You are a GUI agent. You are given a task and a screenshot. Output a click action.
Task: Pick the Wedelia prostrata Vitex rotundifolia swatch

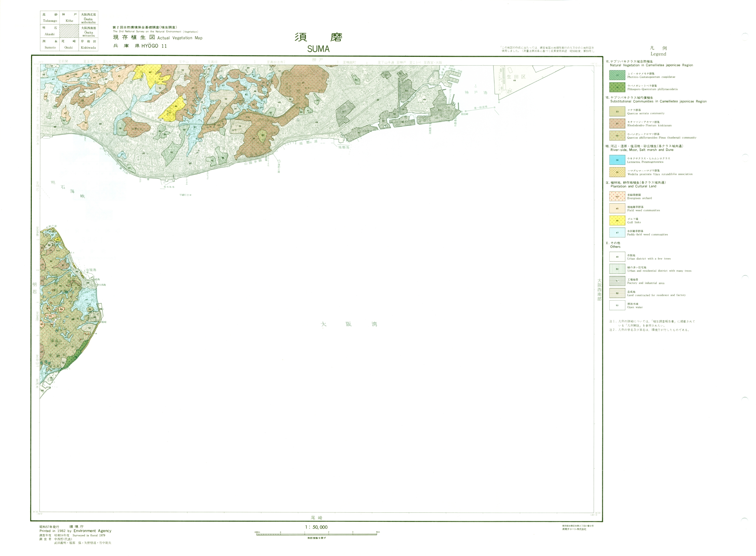[x=617, y=172]
